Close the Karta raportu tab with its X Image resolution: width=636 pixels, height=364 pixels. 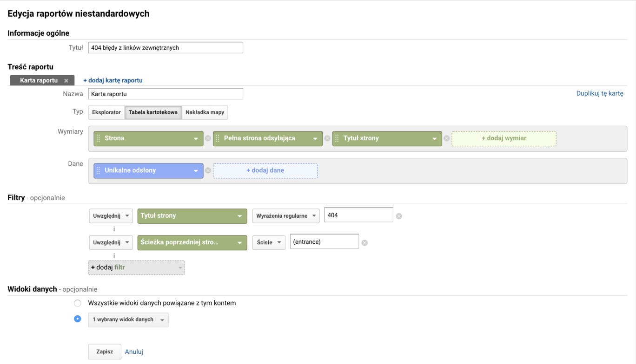(x=66, y=81)
